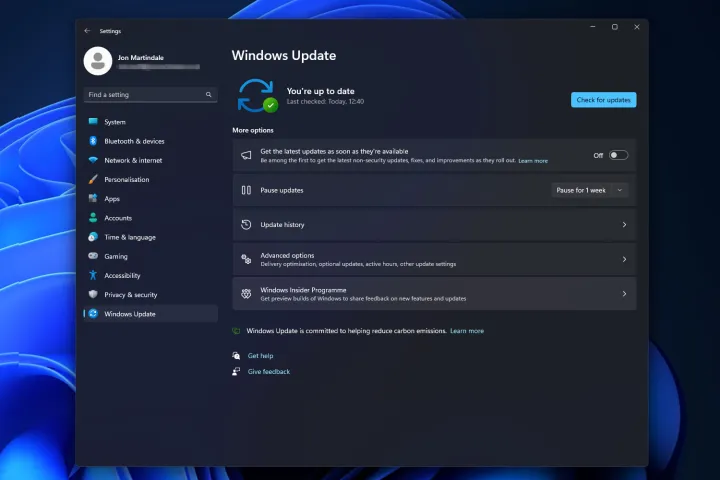Open Apps label in sidebar
The image size is (720, 480).
point(112,199)
